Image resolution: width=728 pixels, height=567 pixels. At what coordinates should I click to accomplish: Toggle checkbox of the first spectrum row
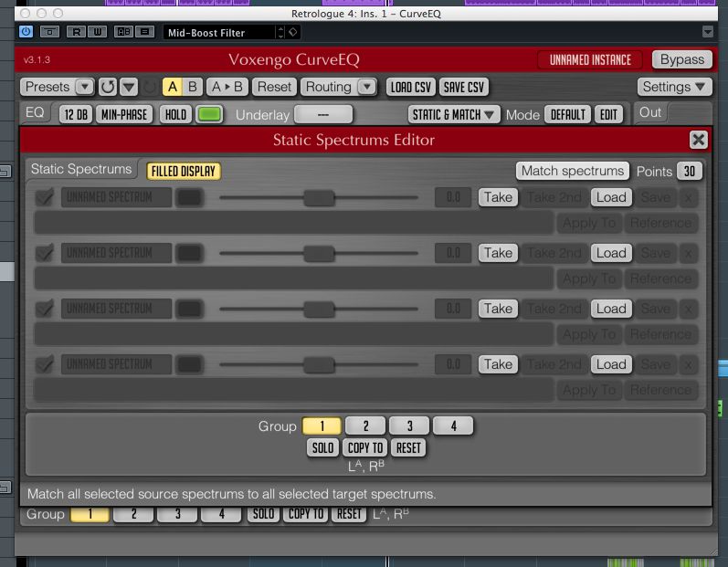coord(45,197)
